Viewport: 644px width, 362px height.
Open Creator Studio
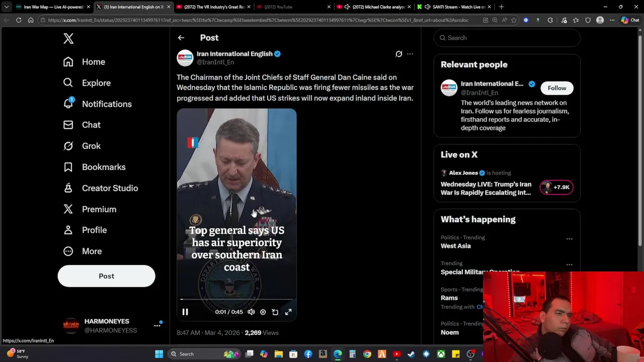pyautogui.click(x=101, y=188)
